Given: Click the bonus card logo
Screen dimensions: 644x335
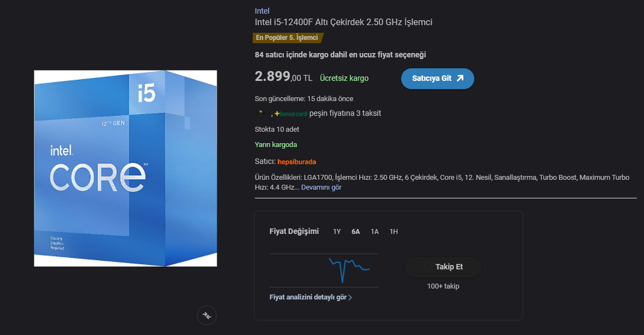Looking at the screenshot, I should [291, 114].
